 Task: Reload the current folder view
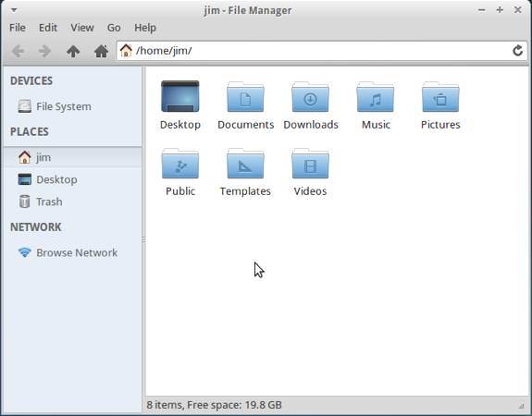coord(517,51)
